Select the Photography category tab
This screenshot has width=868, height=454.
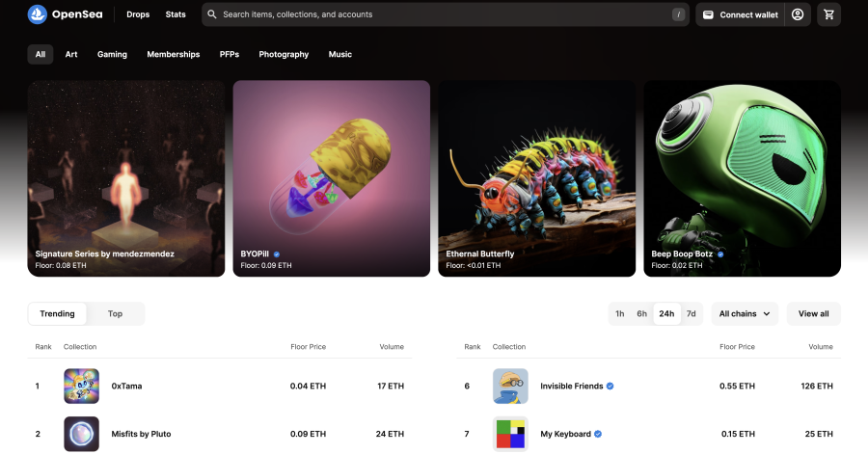point(284,54)
